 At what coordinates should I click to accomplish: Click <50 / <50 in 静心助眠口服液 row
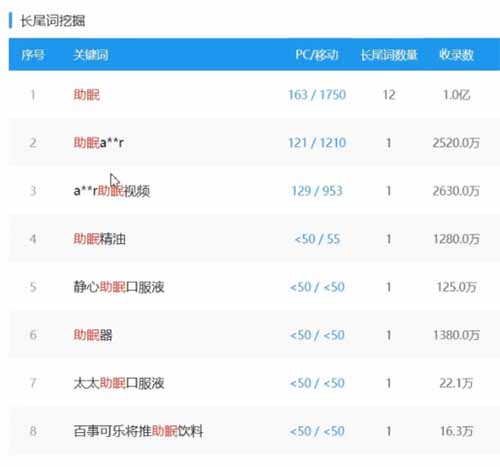click(x=317, y=287)
